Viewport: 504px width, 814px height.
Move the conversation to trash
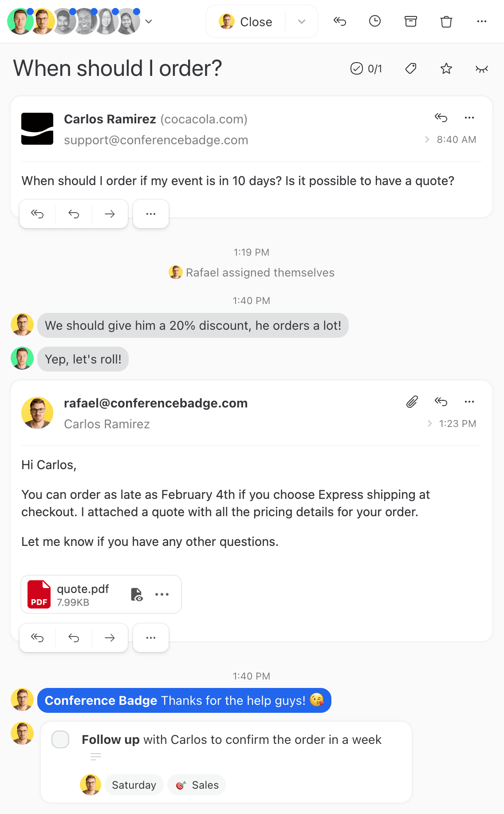tap(446, 21)
